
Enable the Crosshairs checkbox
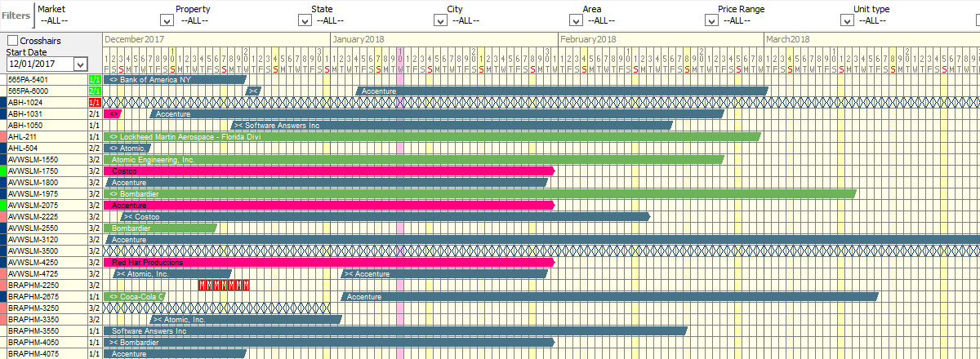point(12,40)
